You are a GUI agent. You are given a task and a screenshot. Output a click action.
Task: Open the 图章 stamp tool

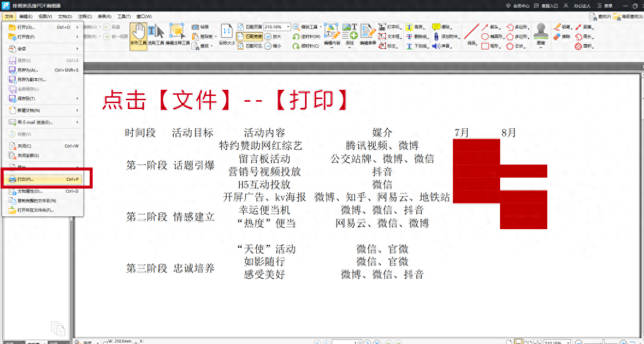pyautogui.click(x=541, y=36)
